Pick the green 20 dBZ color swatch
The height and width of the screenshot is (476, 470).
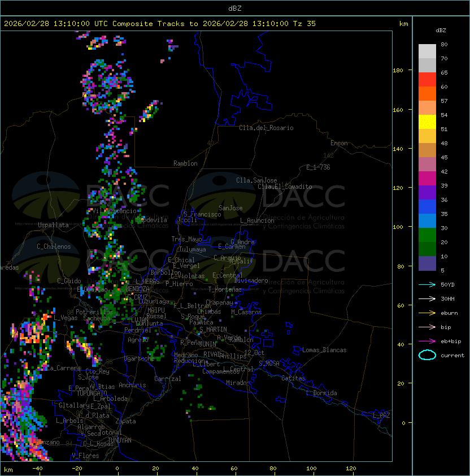click(x=427, y=235)
